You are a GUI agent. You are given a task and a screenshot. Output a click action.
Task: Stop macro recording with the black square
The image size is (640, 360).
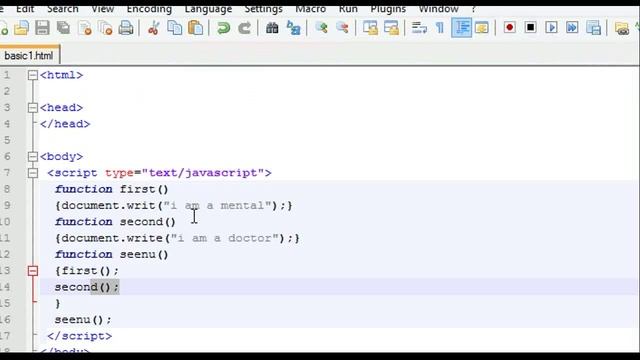click(x=530, y=28)
